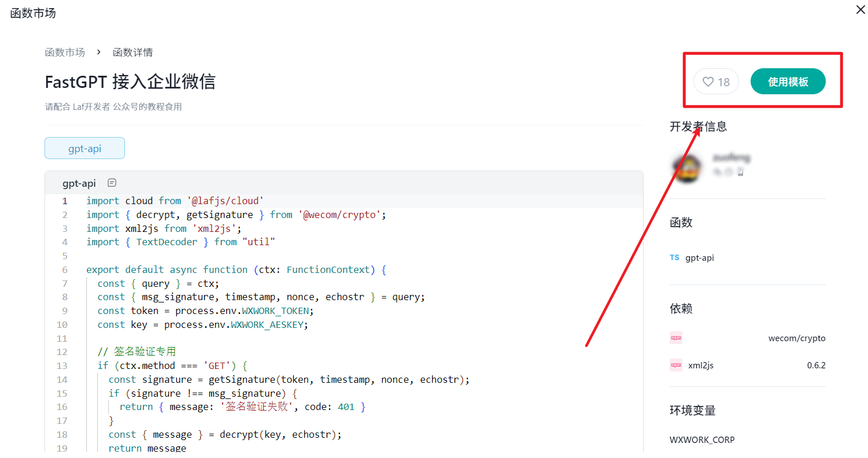Close the 函数市场 dialog
Screen dimensions: 868x458
(x=860, y=9)
